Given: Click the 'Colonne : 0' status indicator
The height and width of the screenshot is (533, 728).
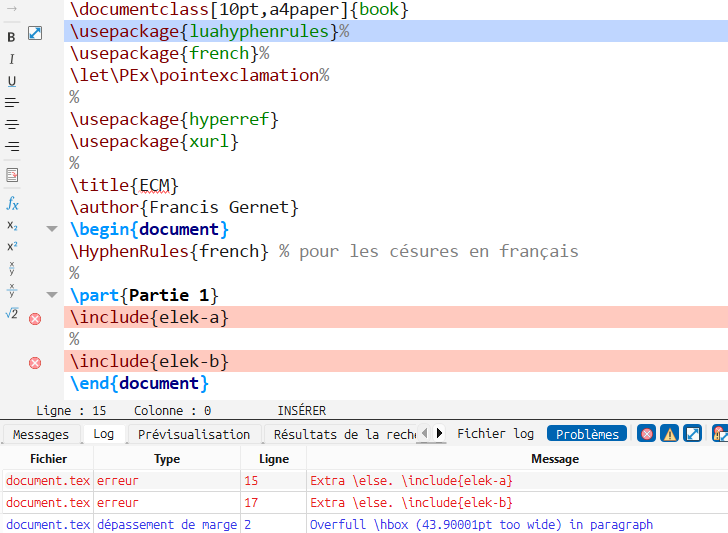Looking at the screenshot, I should [172, 411].
